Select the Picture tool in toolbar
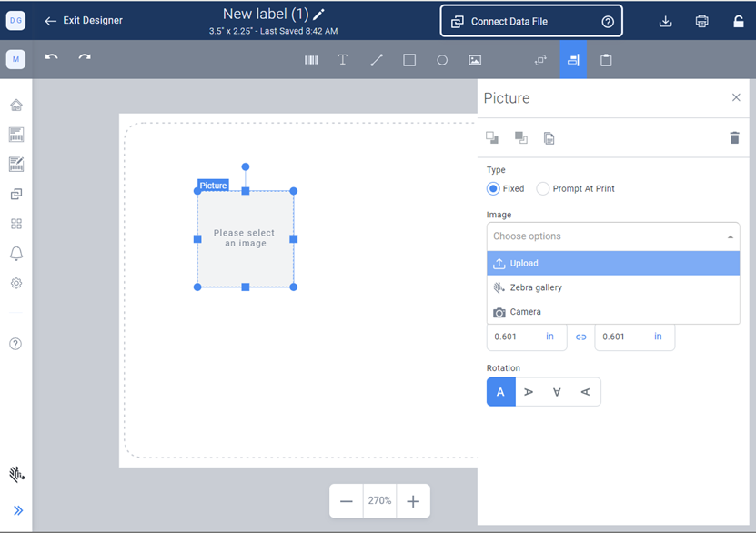 (x=475, y=60)
